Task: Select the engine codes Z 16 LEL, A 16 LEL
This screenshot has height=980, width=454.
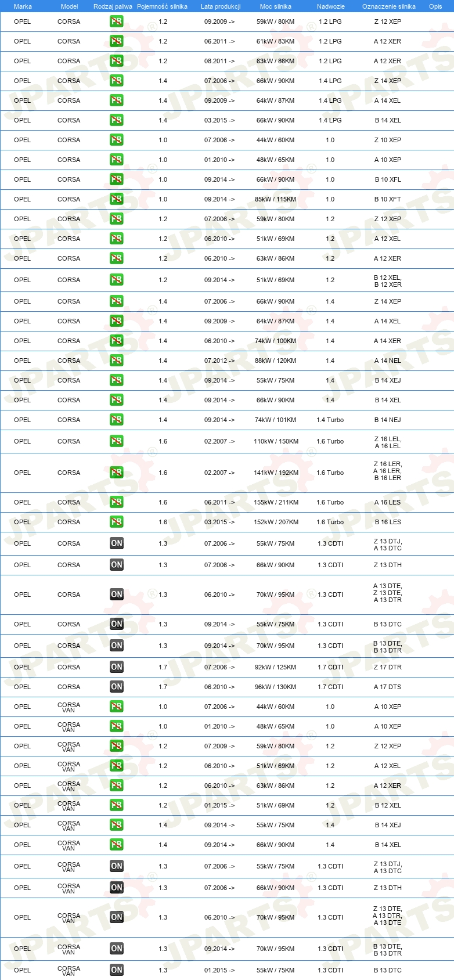Action: click(388, 442)
